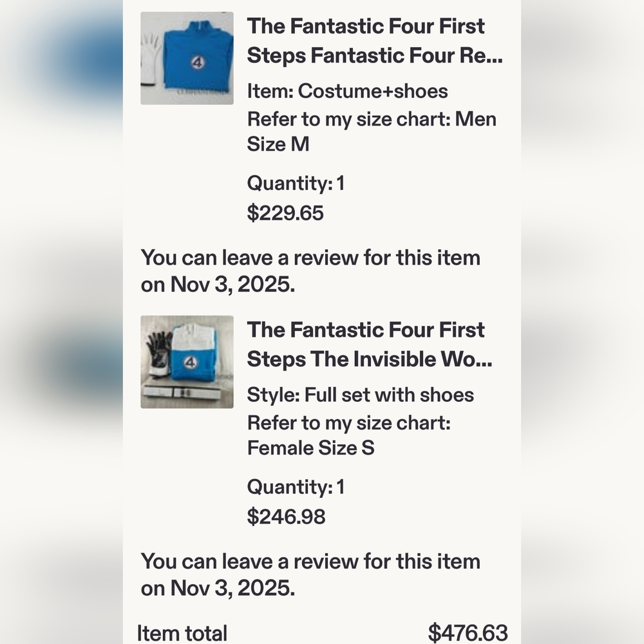The image size is (644, 644).
Task: Open the Fantastic Four Re... item title
Action: coord(375,41)
